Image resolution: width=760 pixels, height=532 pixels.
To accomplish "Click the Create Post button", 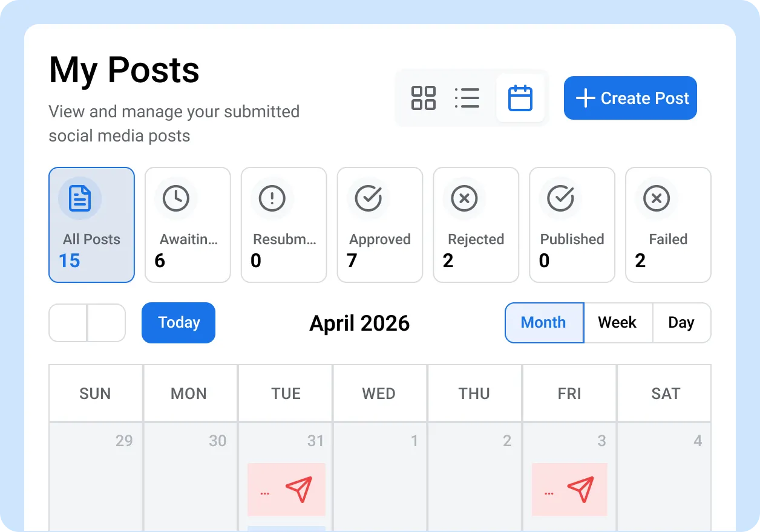I will pyautogui.click(x=630, y=98).
